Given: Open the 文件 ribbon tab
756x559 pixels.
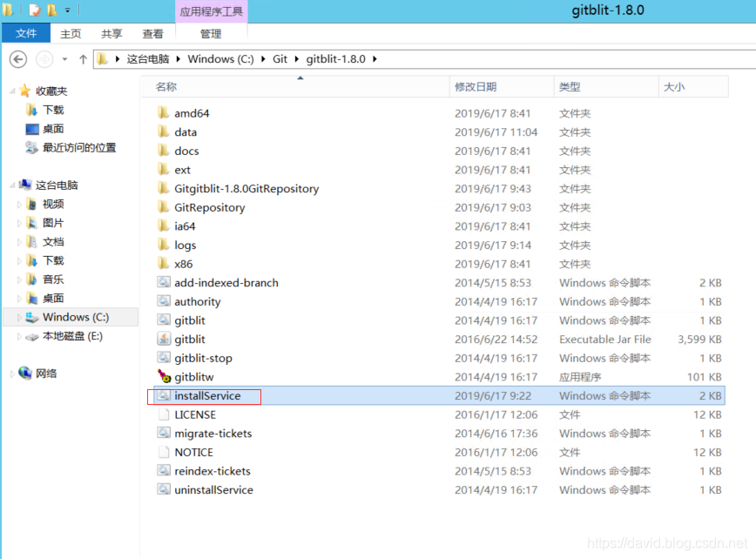Looking at the screenshot, I should tap(26, 33).
